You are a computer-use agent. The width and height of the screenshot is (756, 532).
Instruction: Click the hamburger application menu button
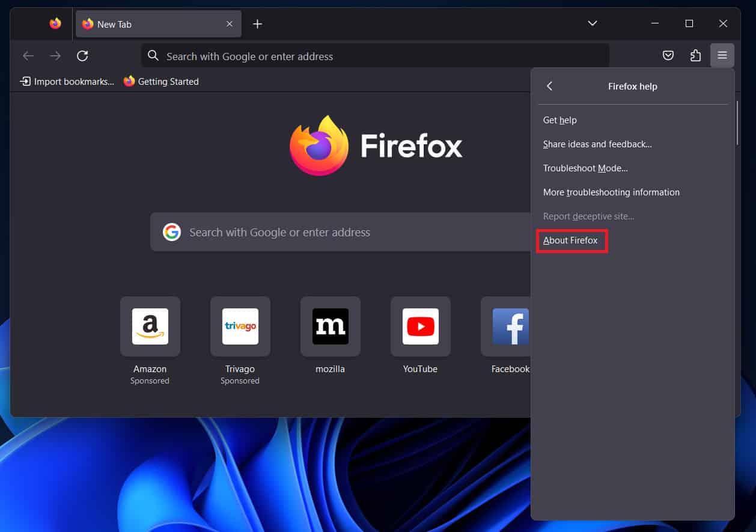pos(722,56)
